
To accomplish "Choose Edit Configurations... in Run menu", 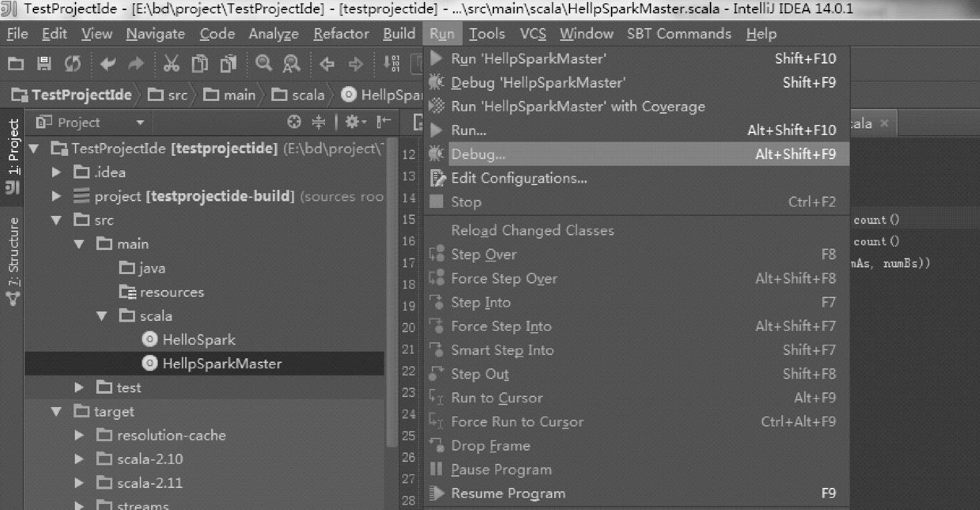I will [x=636, y=178].
